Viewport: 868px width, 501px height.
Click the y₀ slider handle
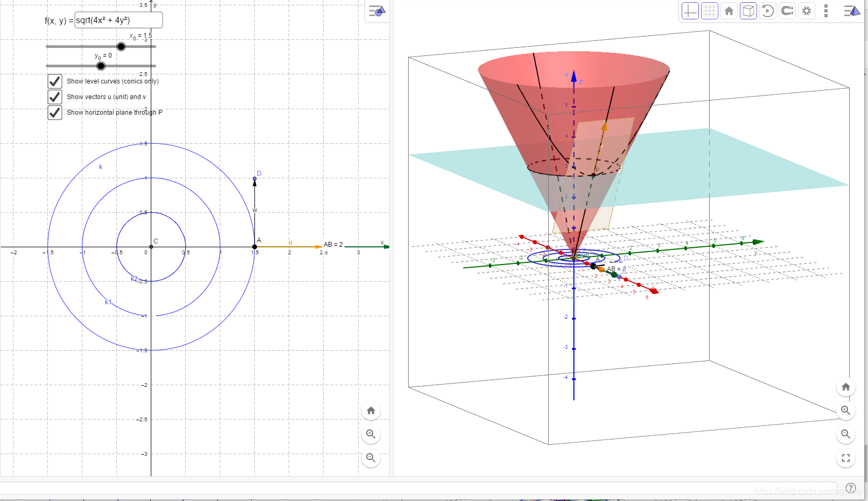point(101,66)
